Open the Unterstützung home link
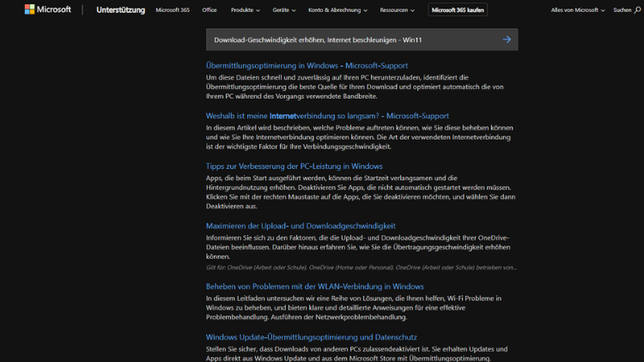The height and width of the screenshot is (362, 644). [x=120, y=9]
